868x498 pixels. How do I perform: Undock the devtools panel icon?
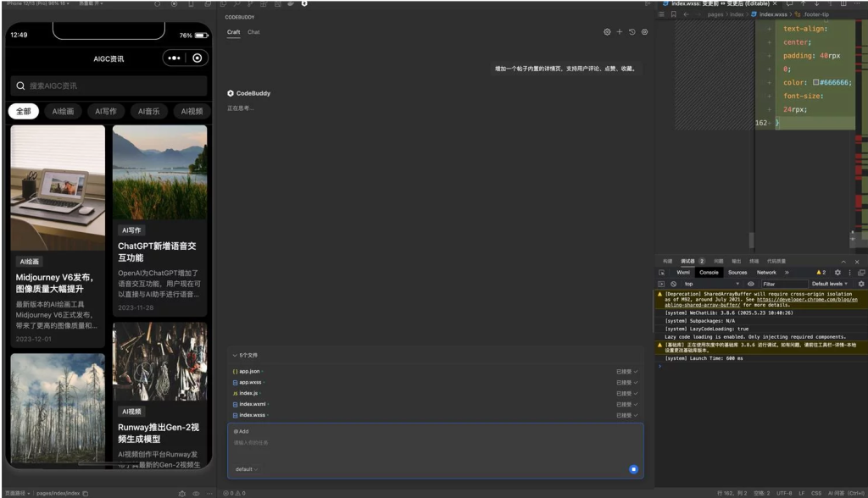861,272
